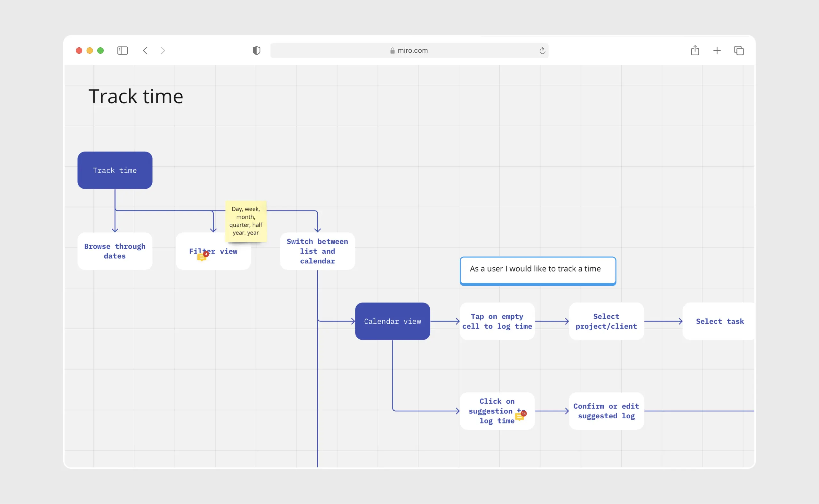Open the comment bubble on Click on suggestion
Image resolution: width=819 pixels, height=504 pixels.
(x=520, y=416)
